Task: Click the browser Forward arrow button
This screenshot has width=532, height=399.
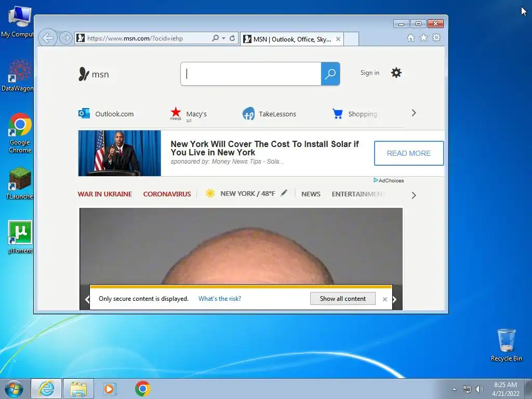Action: (x=65, y=38)
